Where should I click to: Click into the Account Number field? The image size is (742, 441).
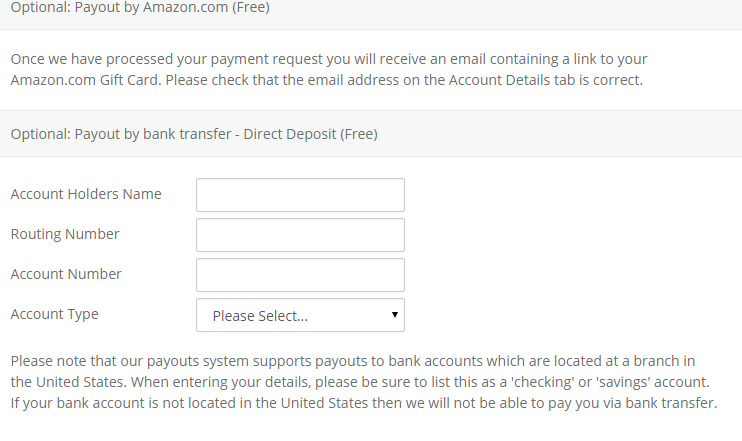tap(300, 275)
